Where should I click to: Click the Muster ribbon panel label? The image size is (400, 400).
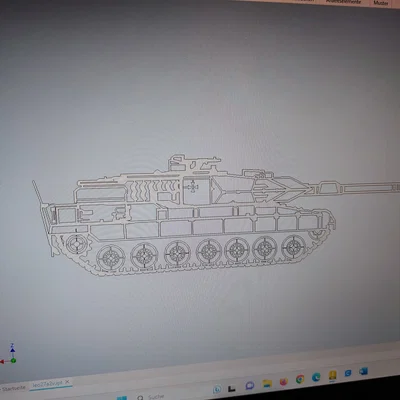[381, 3]
